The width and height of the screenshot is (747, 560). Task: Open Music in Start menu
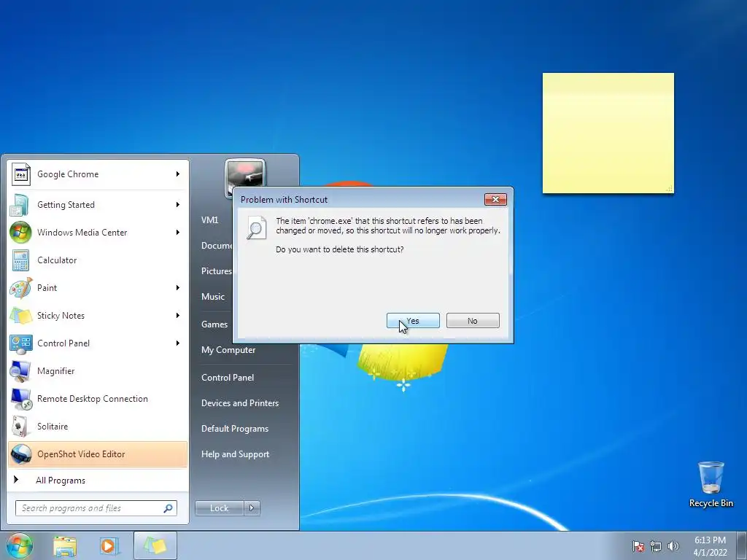pyautogui.click(x=212, y=297)
